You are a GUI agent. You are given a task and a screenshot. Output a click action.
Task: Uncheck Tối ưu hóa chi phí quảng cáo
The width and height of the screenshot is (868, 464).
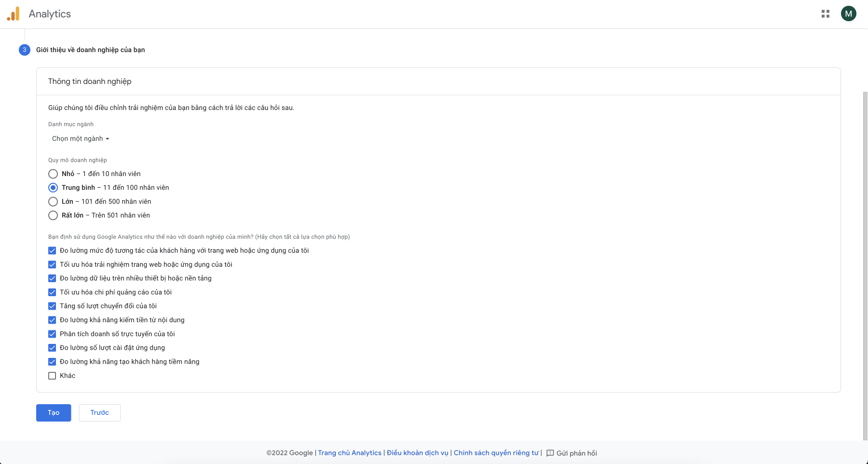(52, 292)
